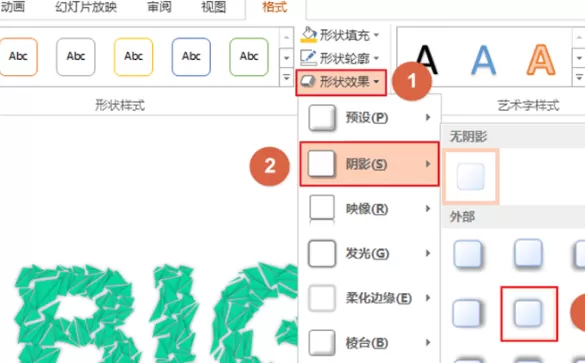The image size is (585, 363).
Task: Apply the yellow-outlined Abc shape style
Action: coord(134,57)
